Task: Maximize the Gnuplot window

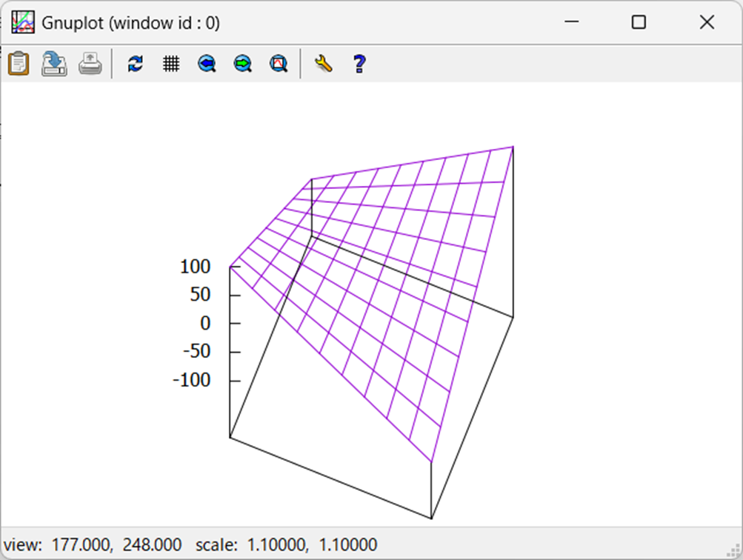Action: (x=639, y=23)
